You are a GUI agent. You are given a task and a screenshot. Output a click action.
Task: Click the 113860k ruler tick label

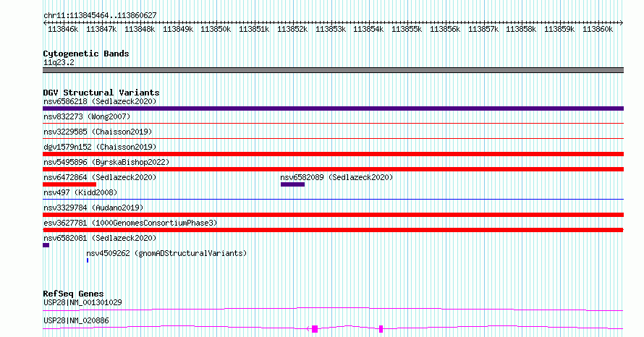598,30
